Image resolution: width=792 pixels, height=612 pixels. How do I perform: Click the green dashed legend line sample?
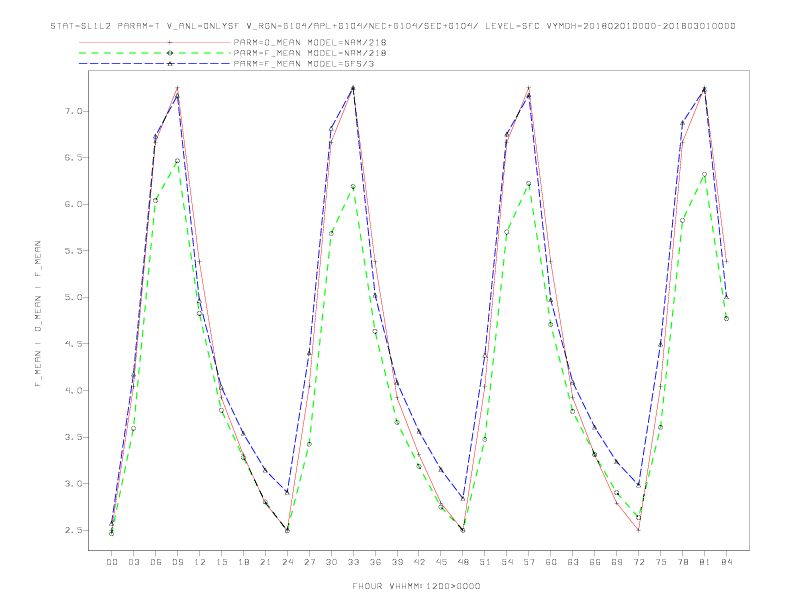pyautogui.click(x=155, y=53)
